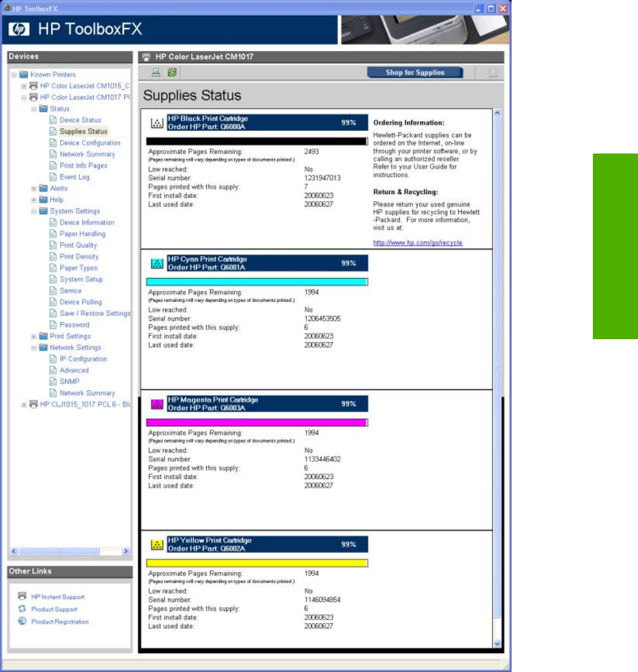Open Paper Handling settings
Viewport: 638px width, 672px height.
pyautogui.click(x=83, y=233)
